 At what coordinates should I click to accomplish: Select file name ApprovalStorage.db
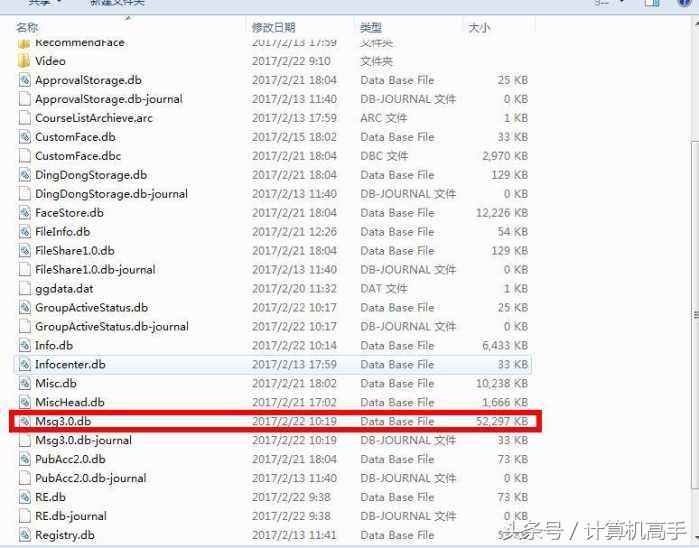click(88, 80)
